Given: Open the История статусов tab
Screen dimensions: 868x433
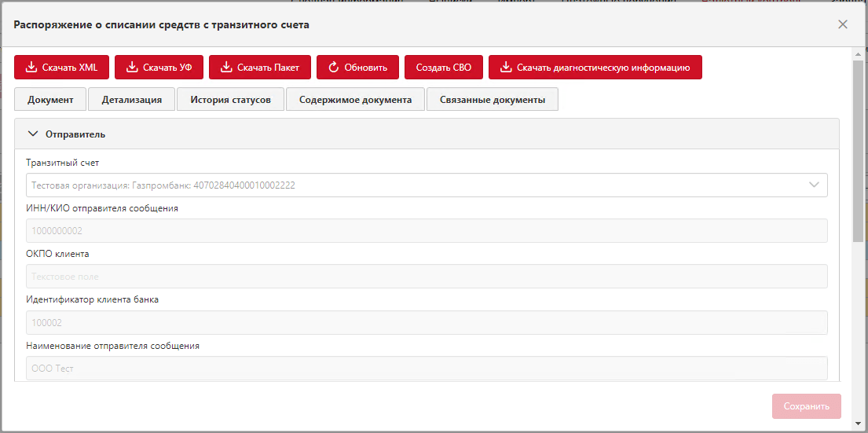Looking at the screenshot, I should point(230,100).
